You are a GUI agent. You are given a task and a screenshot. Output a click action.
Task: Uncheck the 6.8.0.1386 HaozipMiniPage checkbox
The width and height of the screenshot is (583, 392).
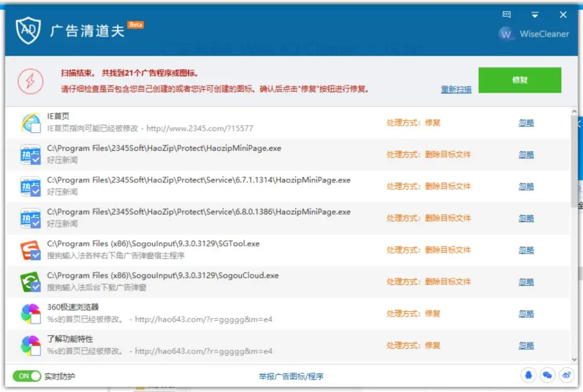tap(36, 224)
